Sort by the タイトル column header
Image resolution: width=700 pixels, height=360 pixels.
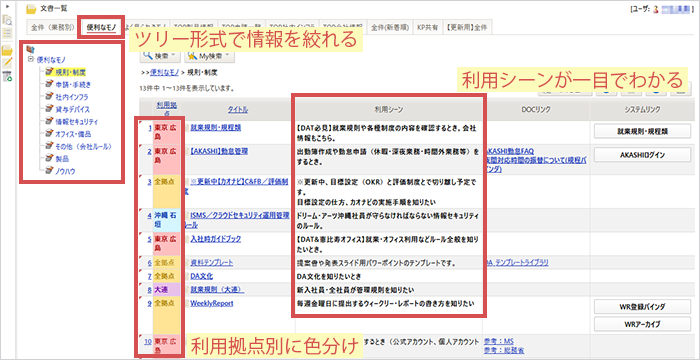(238, 109)
